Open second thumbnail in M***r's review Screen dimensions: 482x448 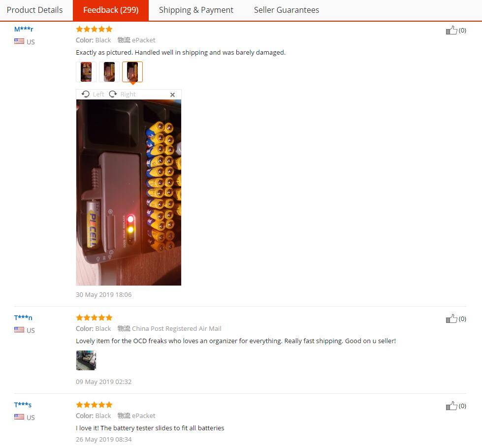109,72
